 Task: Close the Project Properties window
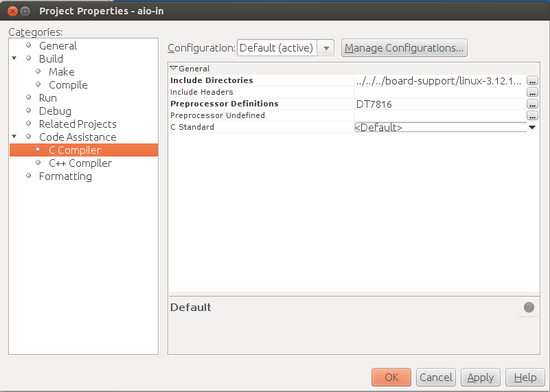pyautogui.click(x=11, y=11)
